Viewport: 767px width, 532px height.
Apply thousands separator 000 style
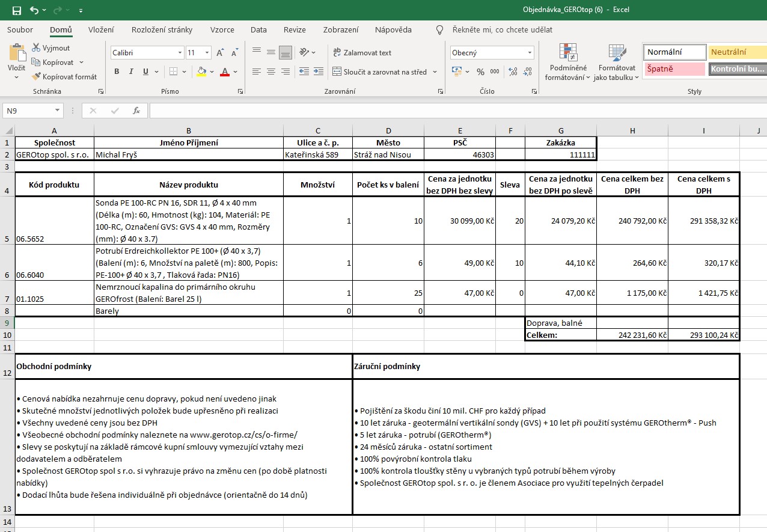point(495,72)
